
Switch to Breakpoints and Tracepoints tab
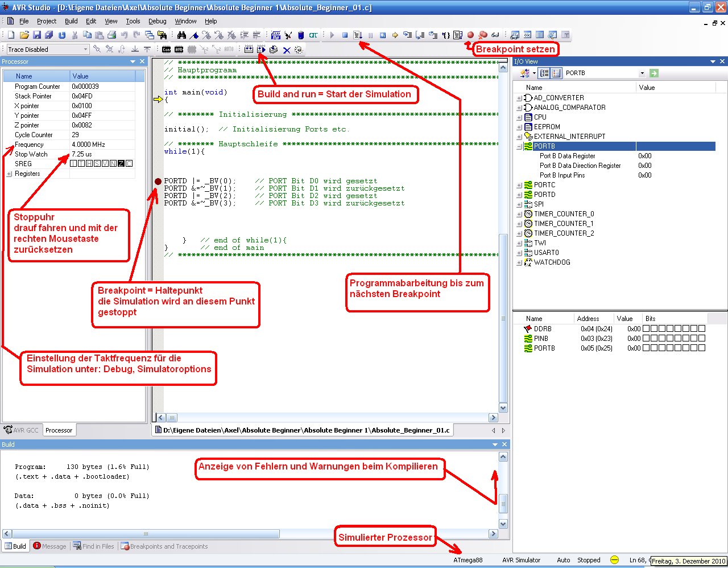(x=164, y=546)
